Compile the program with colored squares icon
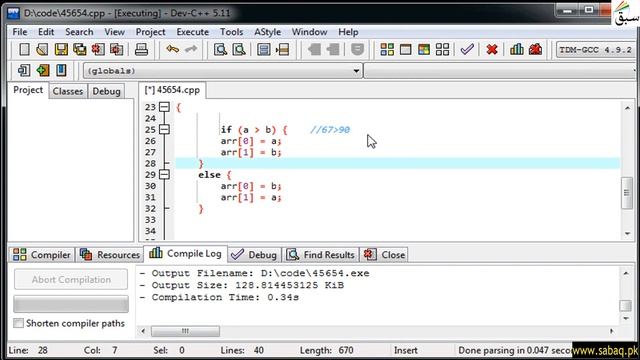 [387, 49]
